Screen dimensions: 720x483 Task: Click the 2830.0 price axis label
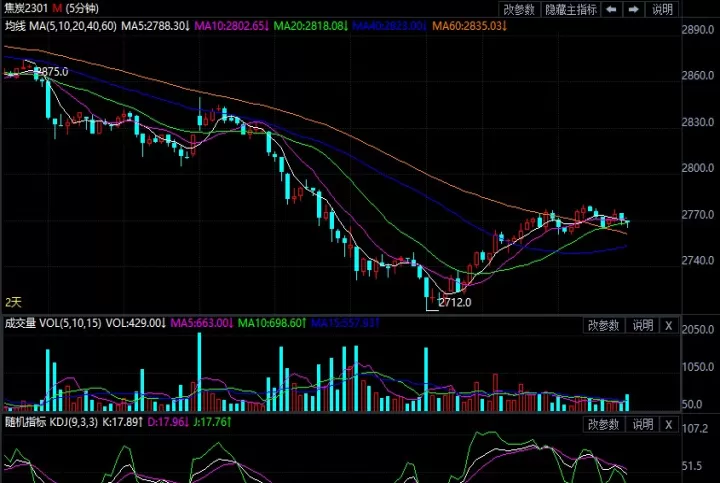[698, 122]
